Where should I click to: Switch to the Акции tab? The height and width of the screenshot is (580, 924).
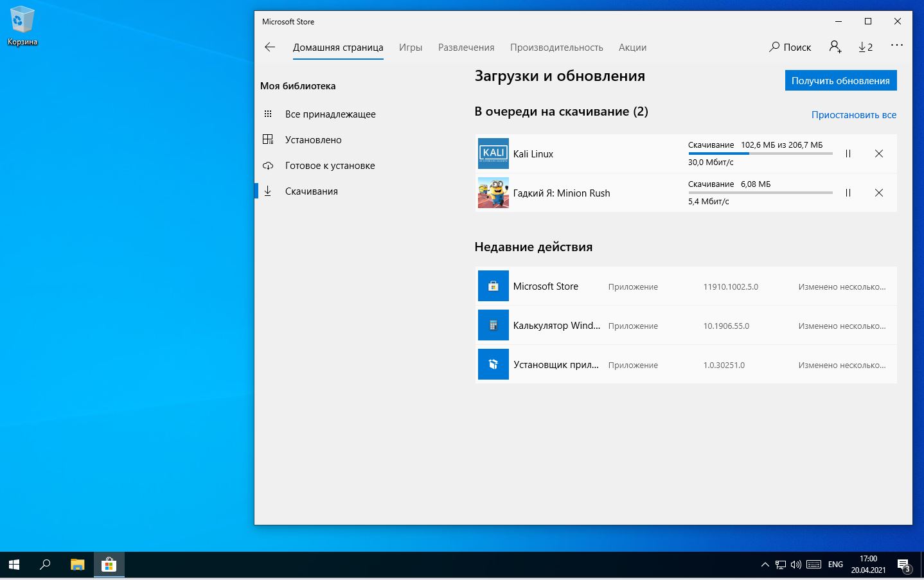[x=632, y=47]
